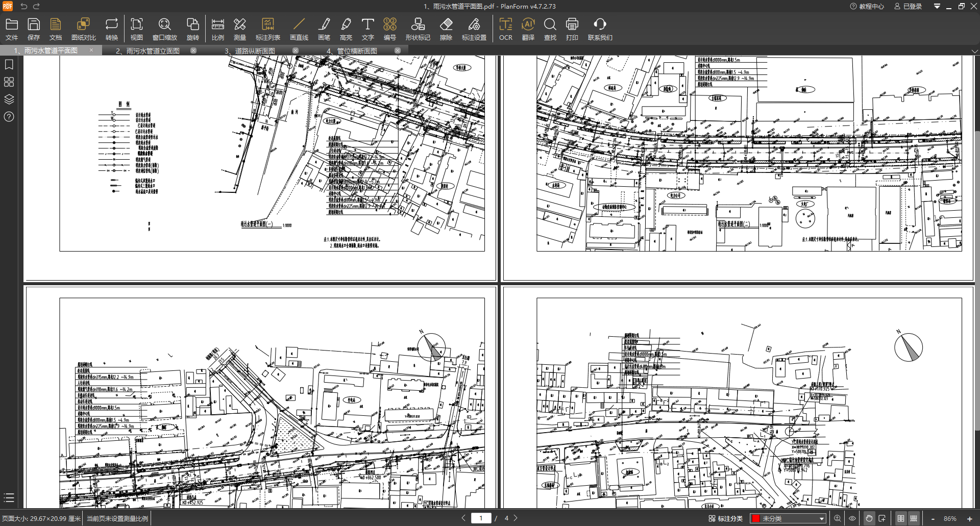The width and height of the screenshot is (980, 526).
Task: Open the 教程中心 tutorial center link
Action: pos(867,6)
